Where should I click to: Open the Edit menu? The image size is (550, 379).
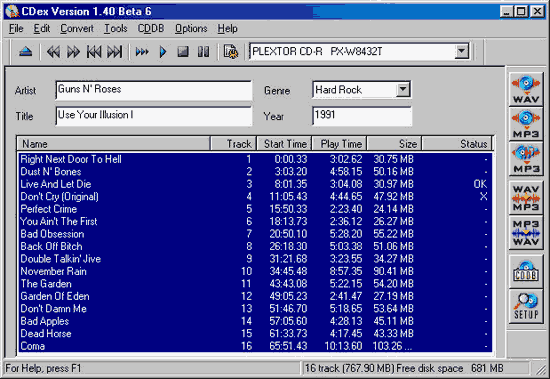click(x=42, y=28)
